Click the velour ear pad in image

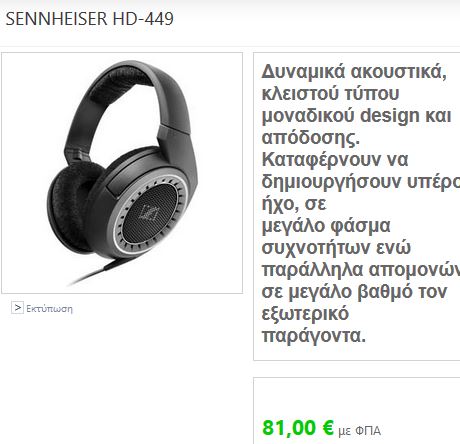74,206
